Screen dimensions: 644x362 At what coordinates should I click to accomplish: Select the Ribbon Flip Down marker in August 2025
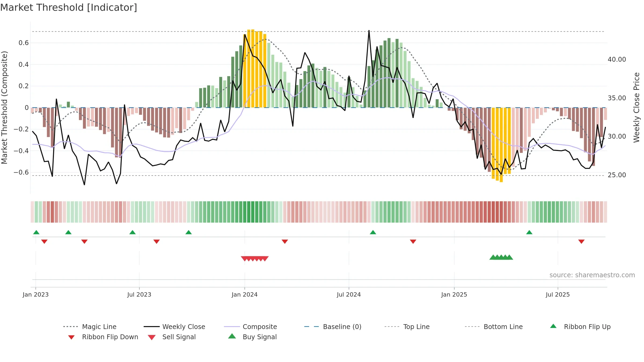(581, 242)
